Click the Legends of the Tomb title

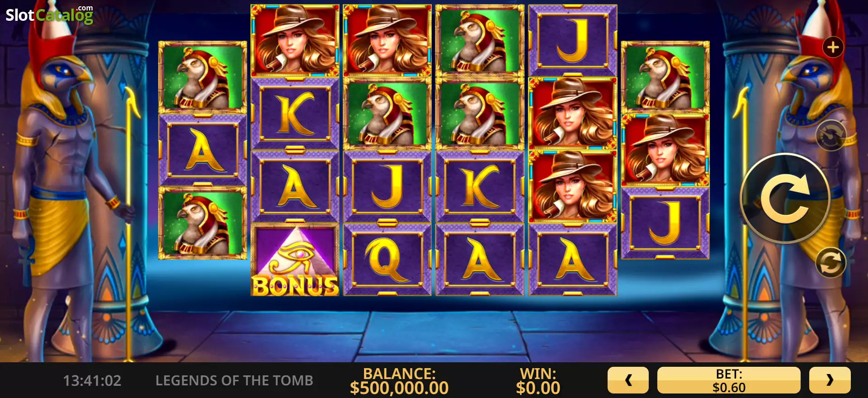234,381
